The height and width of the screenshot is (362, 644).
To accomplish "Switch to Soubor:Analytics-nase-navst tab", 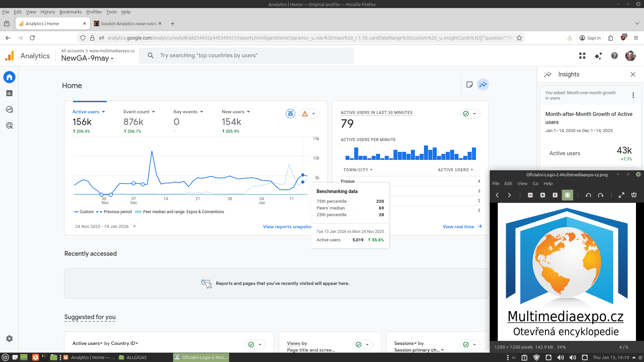I will [128, 23].
